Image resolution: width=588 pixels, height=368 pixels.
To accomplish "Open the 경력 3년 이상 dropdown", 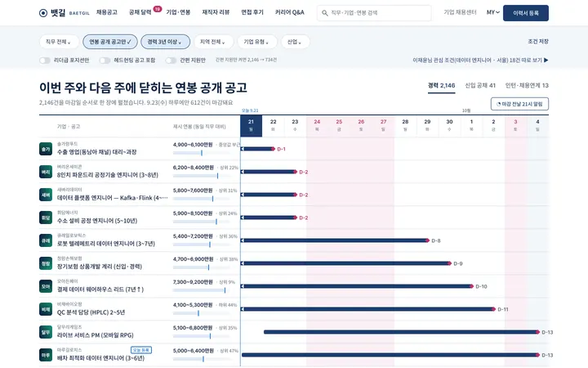I will click(165, 42).
